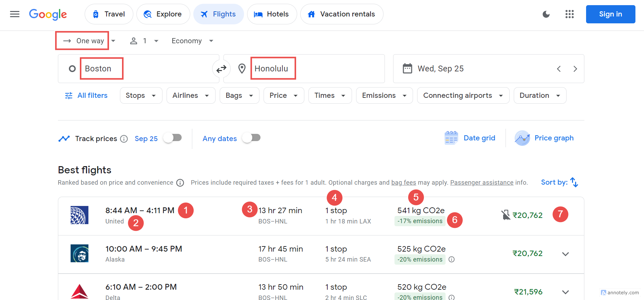
Task: Click the destination location pin icon
Action: pos(242,69)
